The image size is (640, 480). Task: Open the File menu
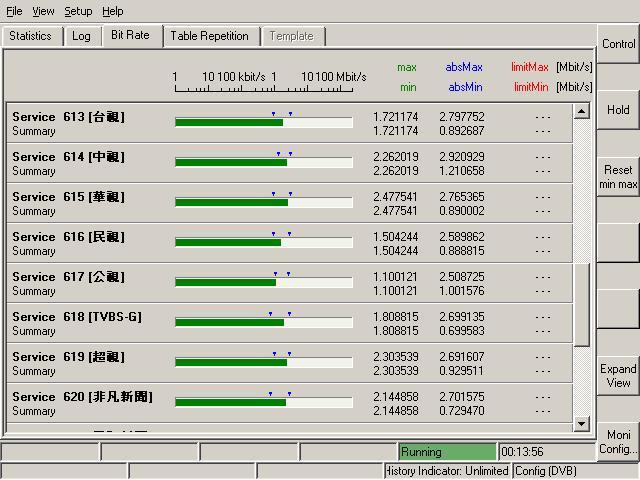pyautogui.click(x=14, y=11)
